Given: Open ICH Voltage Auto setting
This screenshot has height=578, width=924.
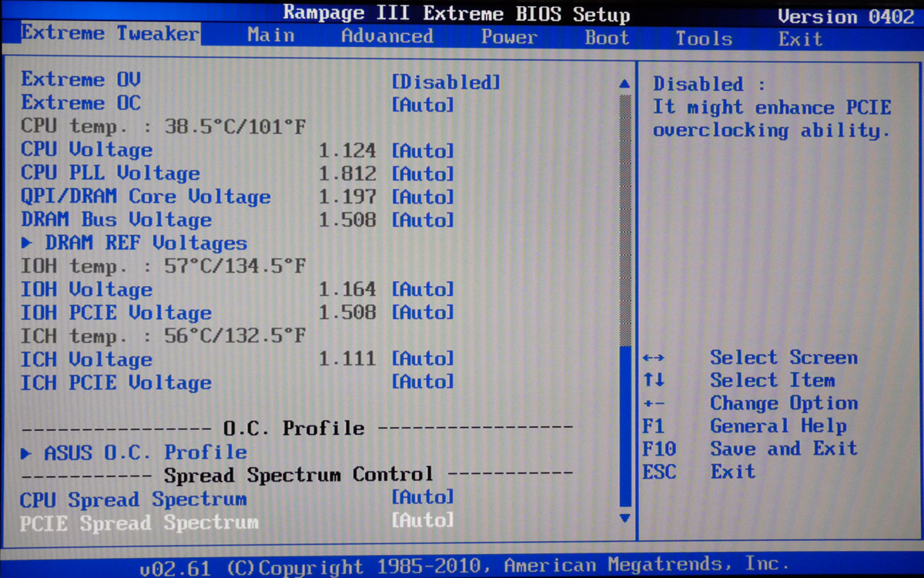Looking at the screenshot, I should pos(423,359).
